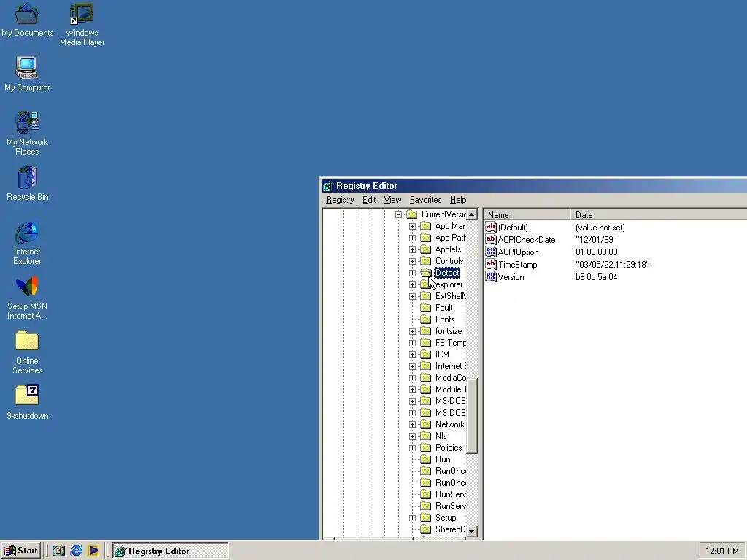
Task: Select the FS Templates tree key
Action: click(x=451, y=343)
